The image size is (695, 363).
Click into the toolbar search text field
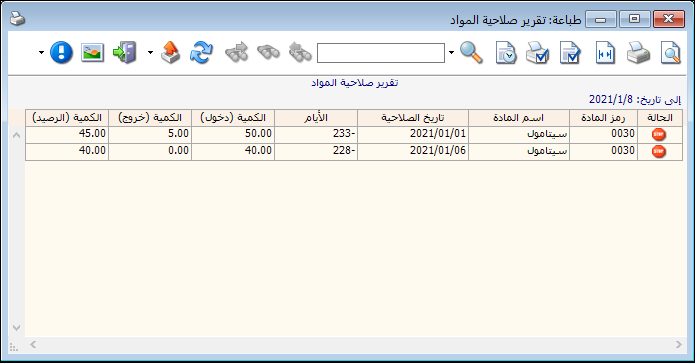381,53
